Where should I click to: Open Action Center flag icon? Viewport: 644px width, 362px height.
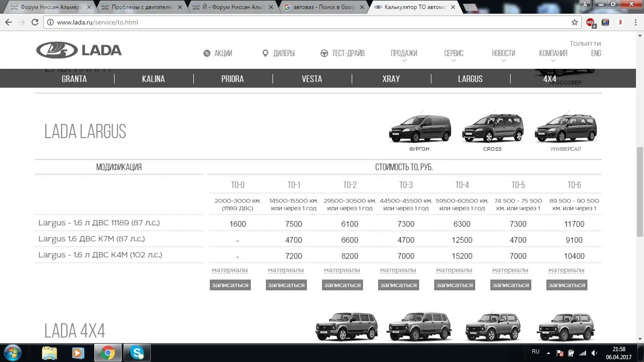coord(561,353)
